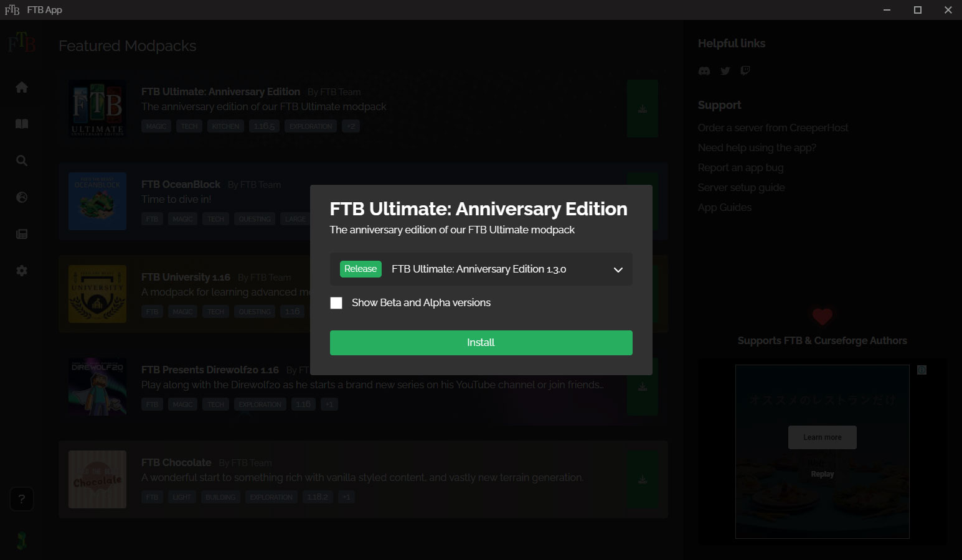Viewport: 962px width, 560px height.
Task: Open the Server setup guide link
Action: 741,187
